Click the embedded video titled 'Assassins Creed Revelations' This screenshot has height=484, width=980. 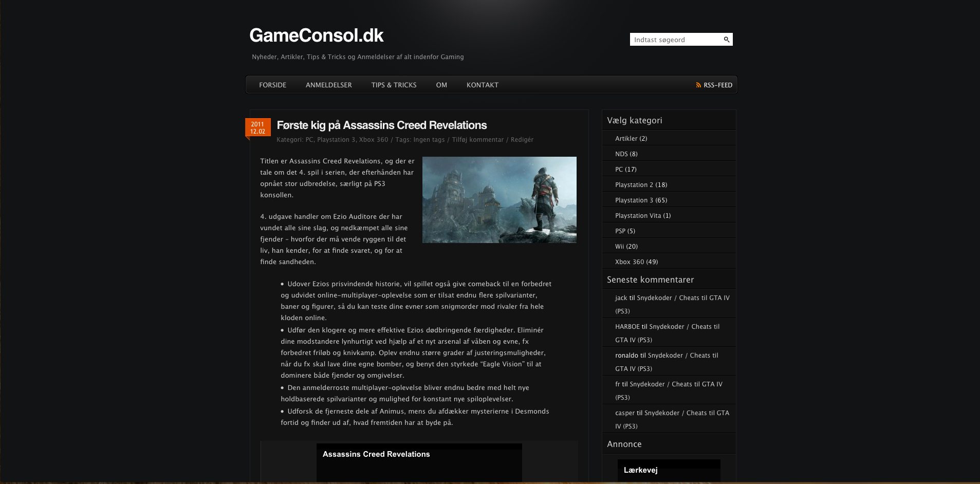click(419, 462)
